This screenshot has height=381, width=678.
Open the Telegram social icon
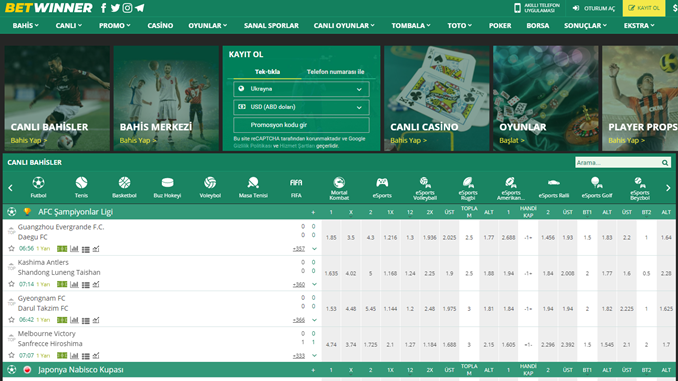click(139, 8)
